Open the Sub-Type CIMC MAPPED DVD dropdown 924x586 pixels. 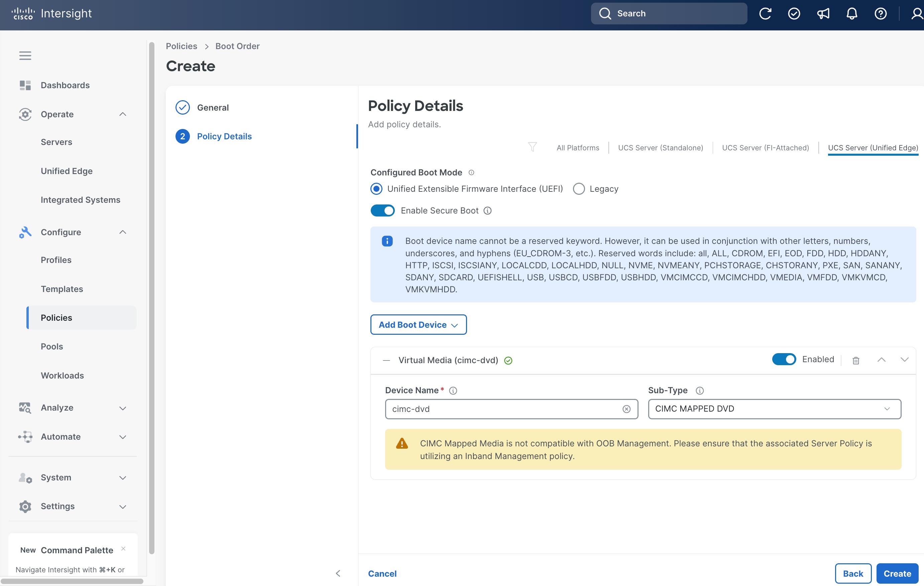[x=774, y=409]
